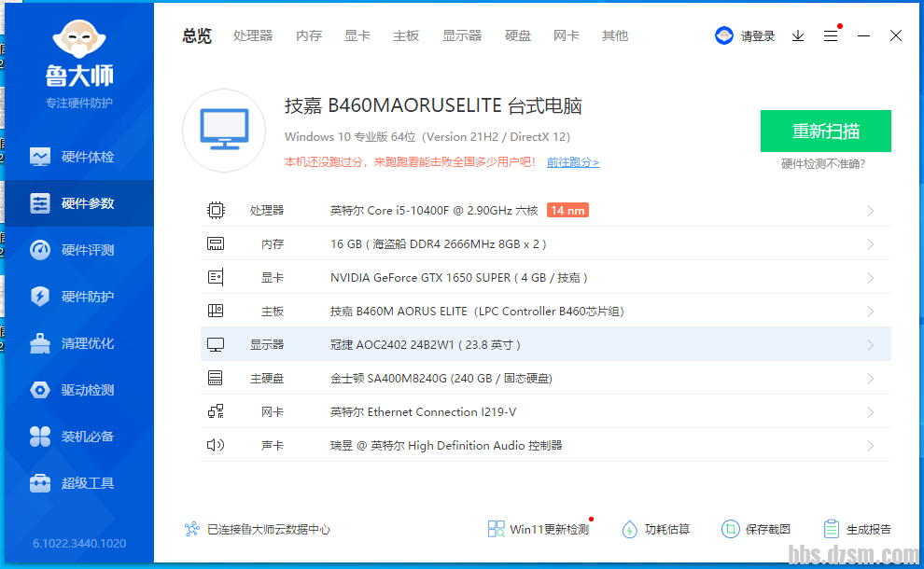Click the 硬件检测不准确 link

coord(822,164)
